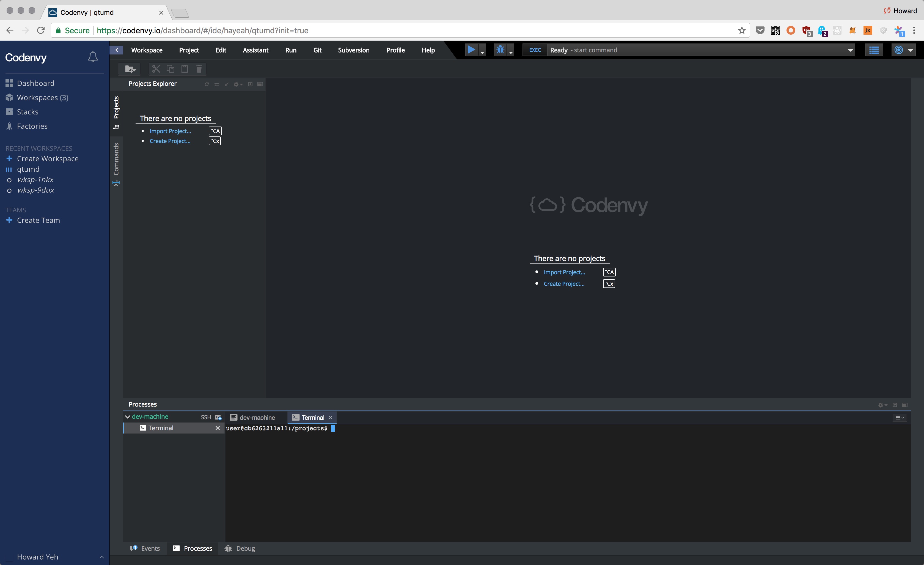Close the Terminal tab

(330, 418)
